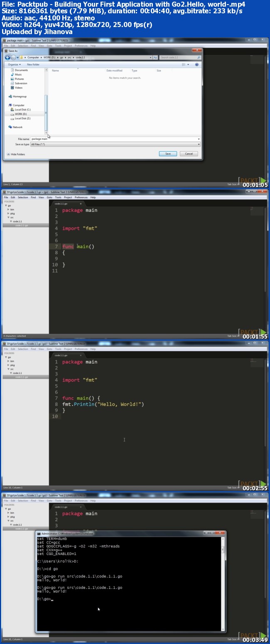
Task: Click the help question-mark icon in Save As
Action: coord(197,64)
